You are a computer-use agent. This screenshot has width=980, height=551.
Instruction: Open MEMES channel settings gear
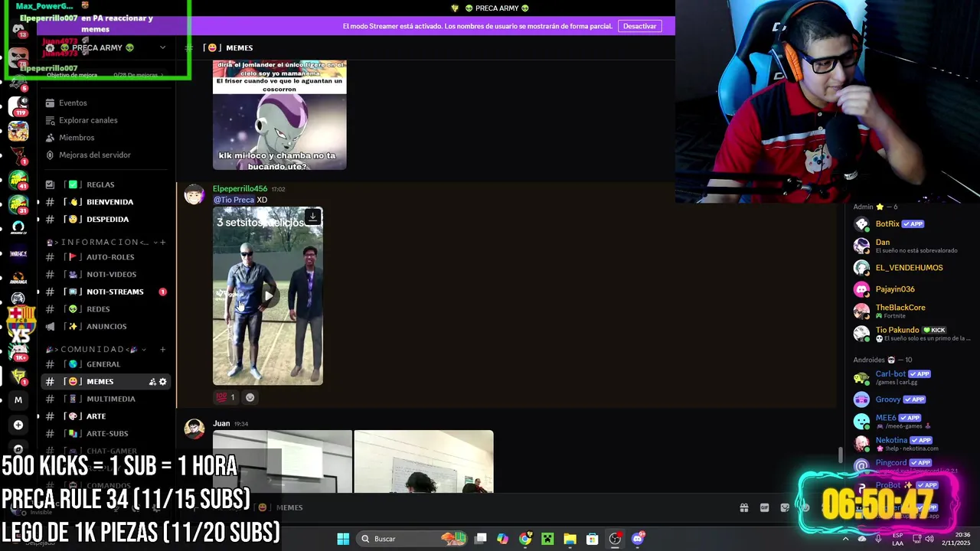pyautogui.click(x=162, y=382)
